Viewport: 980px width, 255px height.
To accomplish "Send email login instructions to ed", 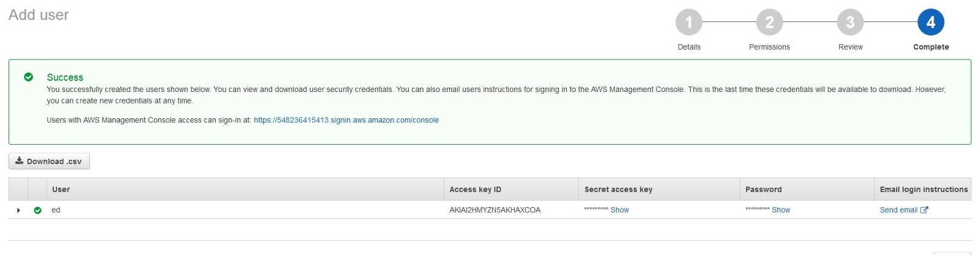I will [x=898, y=210].
